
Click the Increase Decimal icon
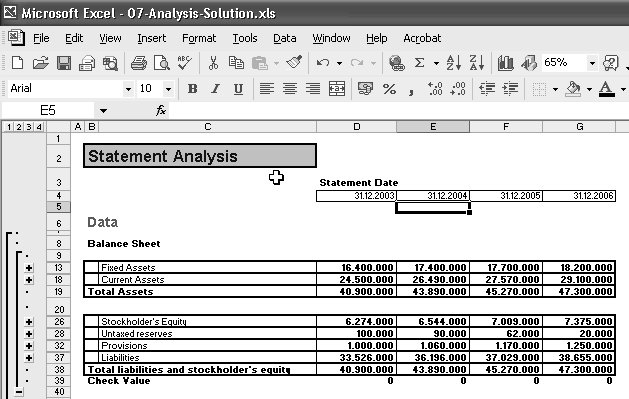[435, 89]
